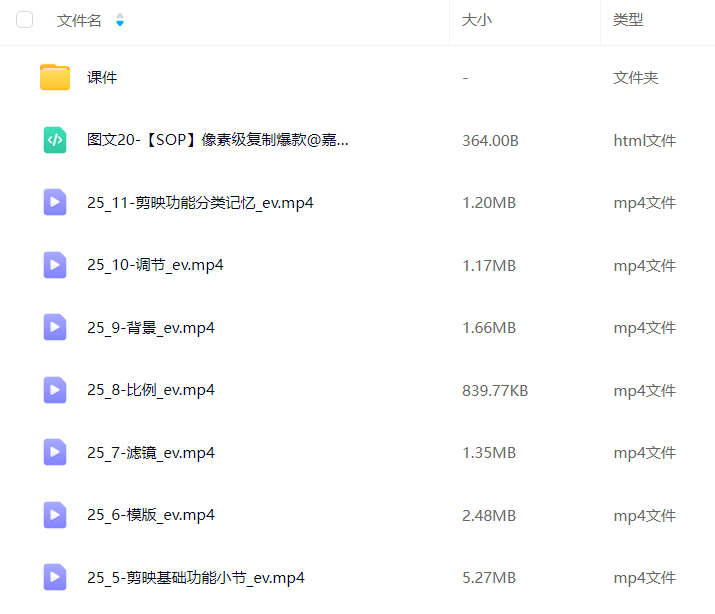The image size is (715, 614).
Task: Select the 2.48MB size cell
Action: (489, 516)
